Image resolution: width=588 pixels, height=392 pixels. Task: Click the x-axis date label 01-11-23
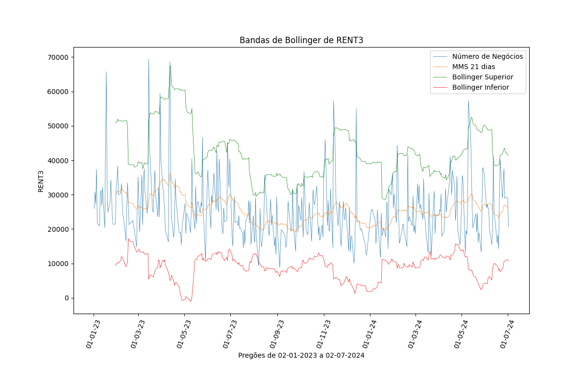pyautogui.click(x=323, y=334)
